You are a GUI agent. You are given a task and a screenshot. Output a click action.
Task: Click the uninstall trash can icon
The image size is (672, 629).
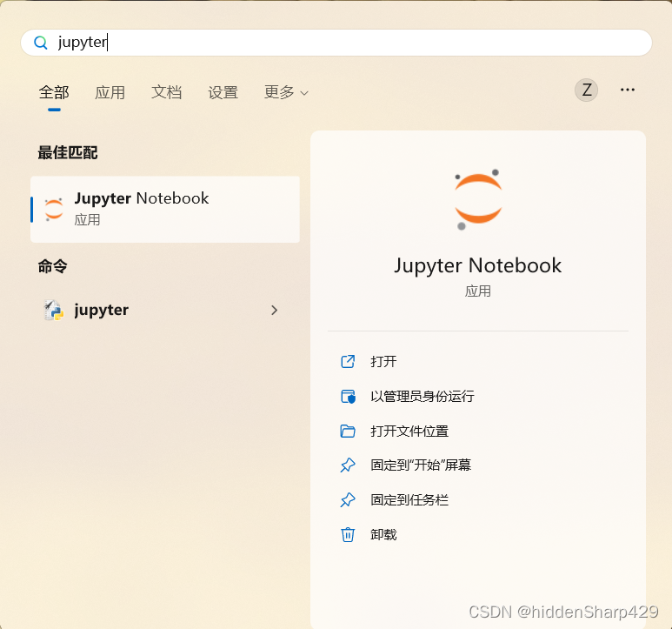point(348,535)
